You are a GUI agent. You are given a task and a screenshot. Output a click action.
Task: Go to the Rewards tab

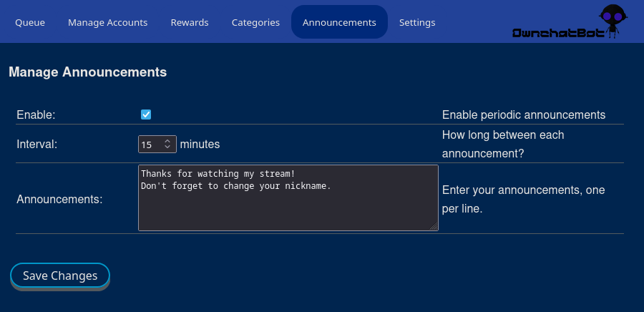190,22
